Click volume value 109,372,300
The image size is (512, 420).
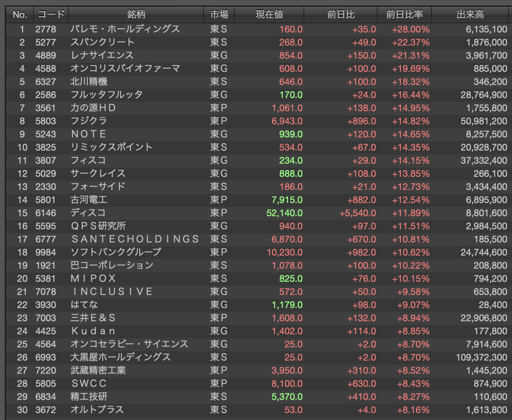[x=482, y=357]
